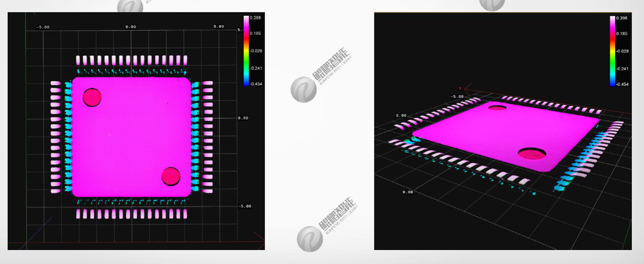Click the top row of pins in the top-down view
Viewport: 644px width, 264px height.
(131, 60)
